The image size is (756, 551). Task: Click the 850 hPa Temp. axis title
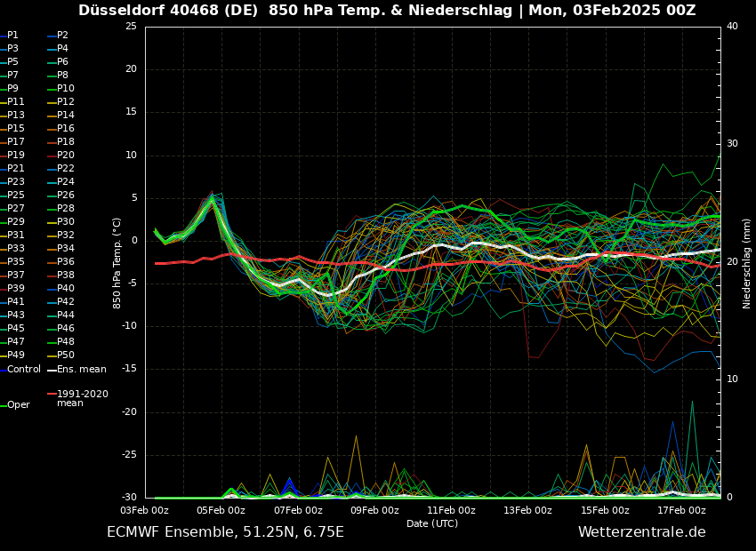pos(117,262)
